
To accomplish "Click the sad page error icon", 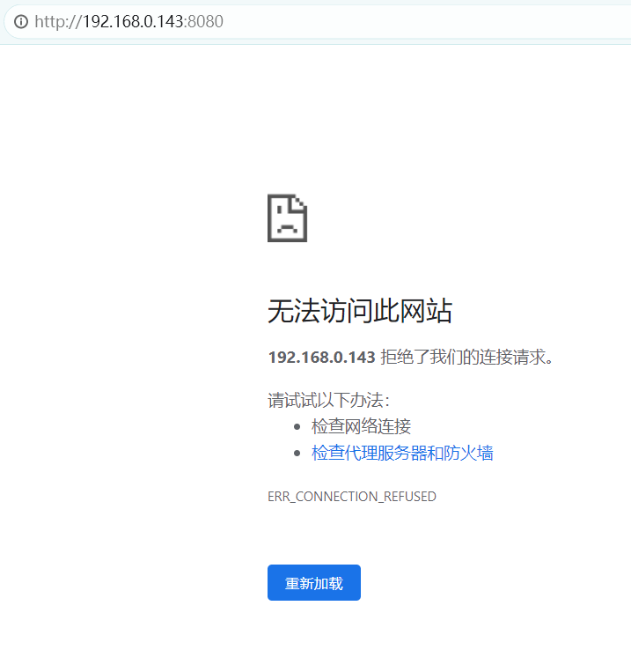I will coord(288,218).
